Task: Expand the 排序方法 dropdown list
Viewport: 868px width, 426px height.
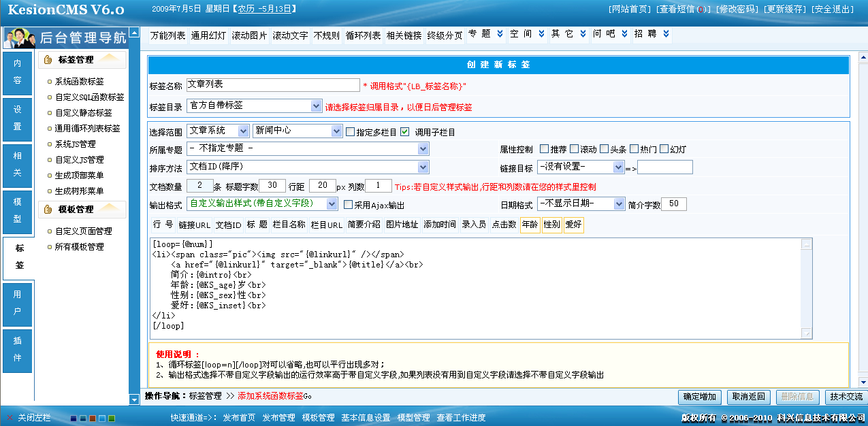Action: click(423, 167)
